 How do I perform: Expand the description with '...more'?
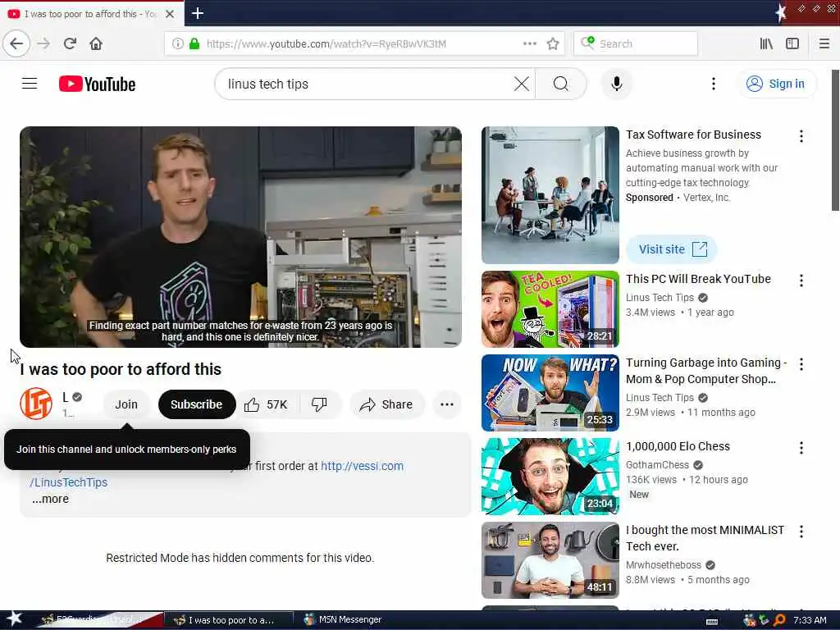coord(50,499)
